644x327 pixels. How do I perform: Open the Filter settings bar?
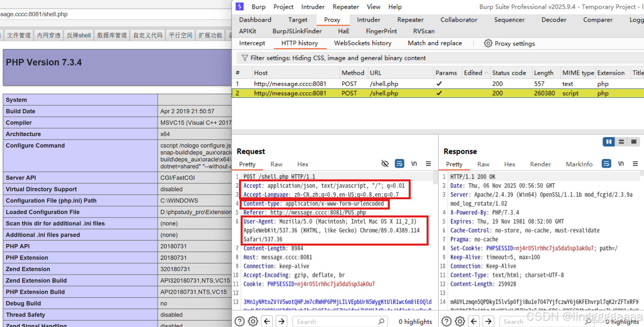click(x=440, y=58)
